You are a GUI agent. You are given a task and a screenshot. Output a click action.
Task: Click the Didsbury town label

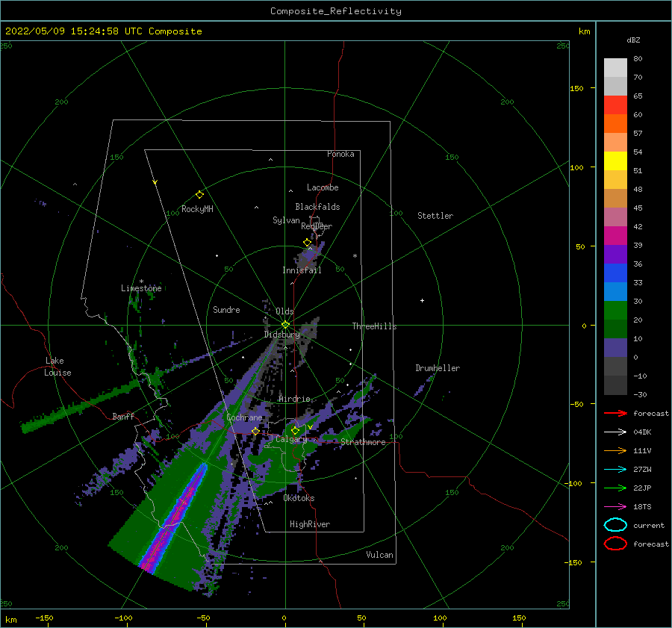coord(281,335)
